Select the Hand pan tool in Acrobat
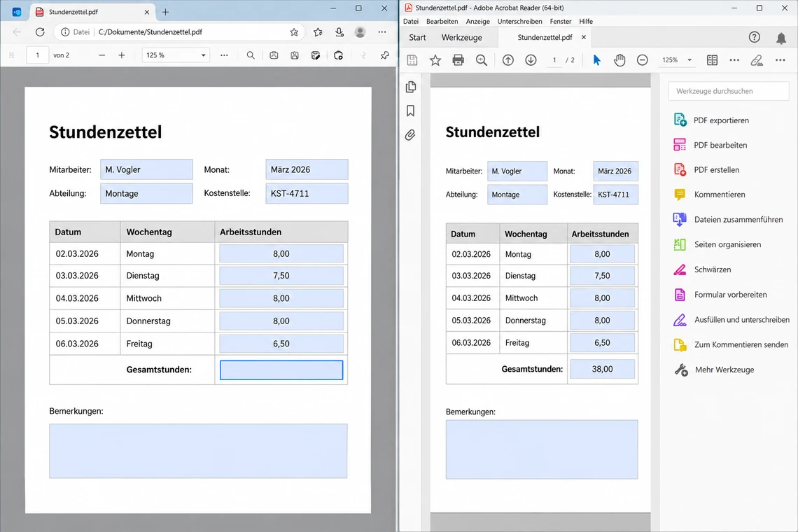Viewport: 798px width, 532px height. tap(619, 60)
